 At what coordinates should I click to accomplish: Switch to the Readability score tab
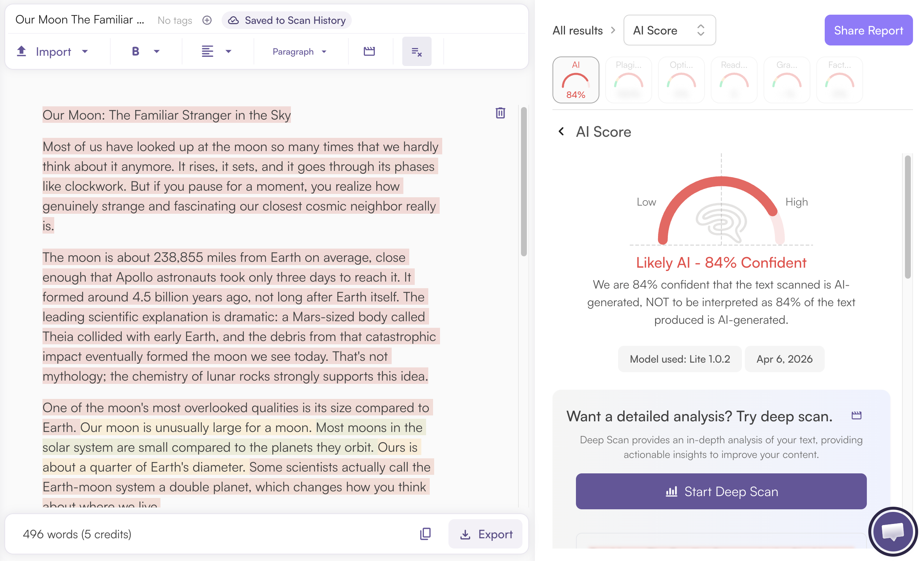tap(734, 80)
